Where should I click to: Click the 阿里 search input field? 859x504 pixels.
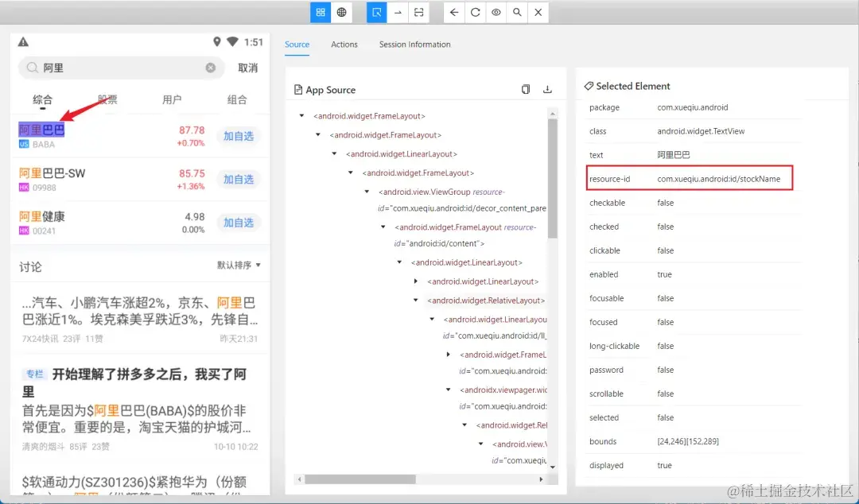point(122,68)
